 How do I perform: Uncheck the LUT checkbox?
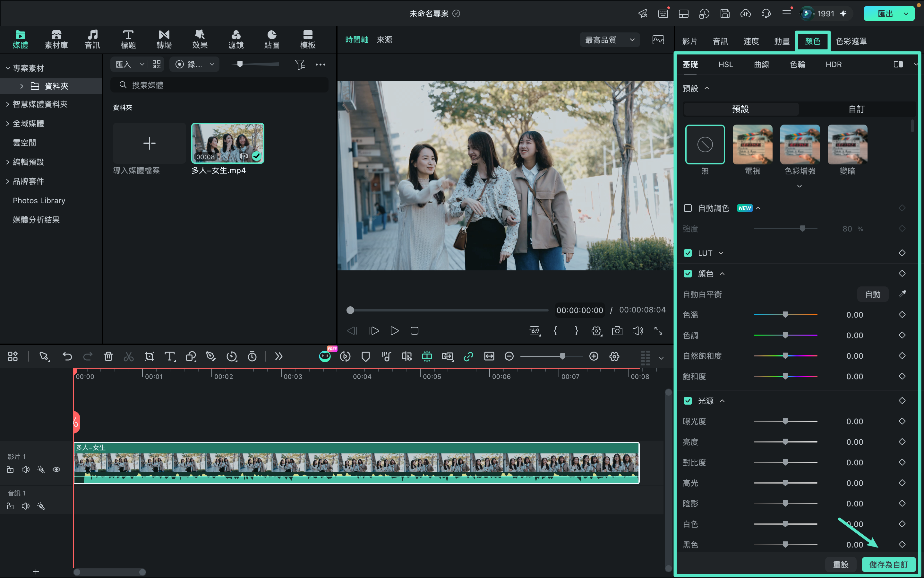coord(688,253)
